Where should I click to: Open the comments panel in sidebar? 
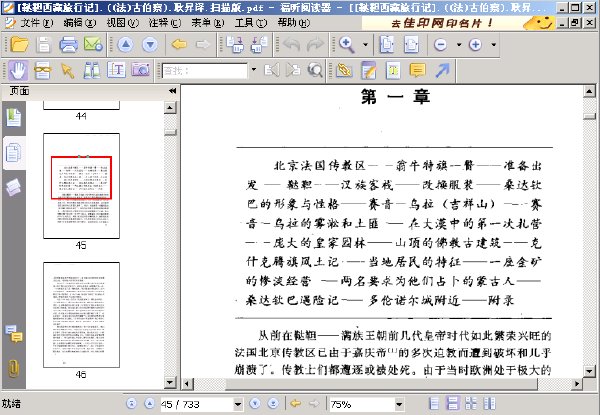click(14, 334)
